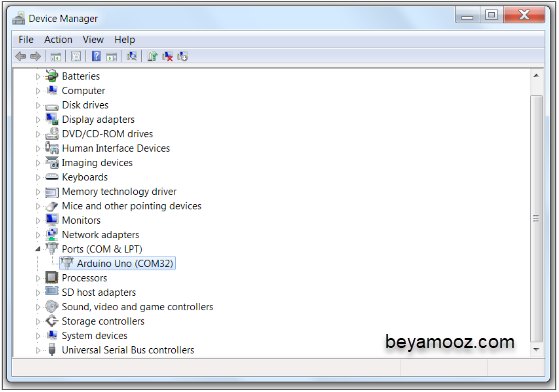Click the Storage controllers icon

click(x=52, y=321)
